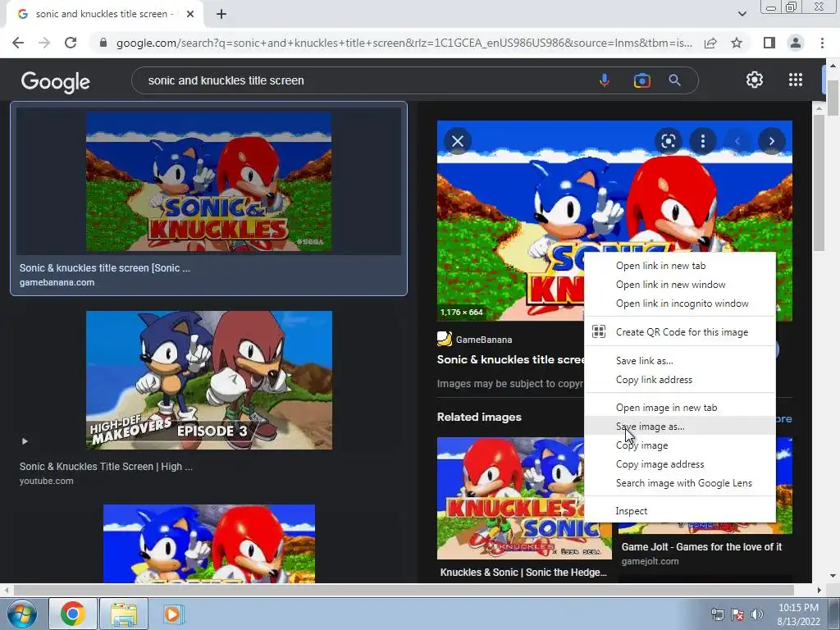Open the Action Center flag icon

(x=737, y=614)
